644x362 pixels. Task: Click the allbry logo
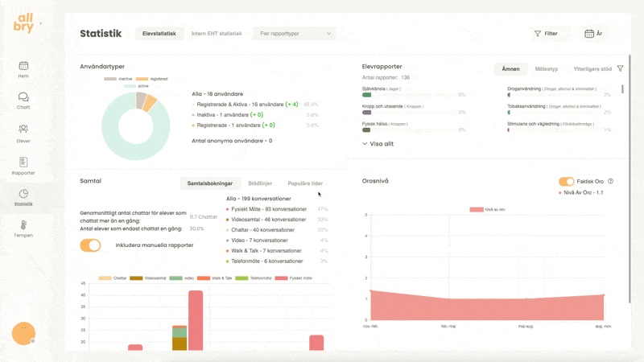coord(24,24)
